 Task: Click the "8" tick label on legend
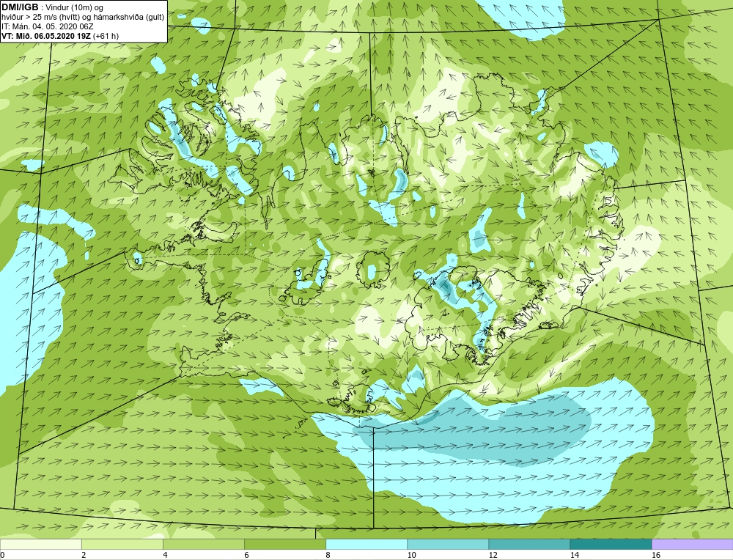tap(328, 555)
